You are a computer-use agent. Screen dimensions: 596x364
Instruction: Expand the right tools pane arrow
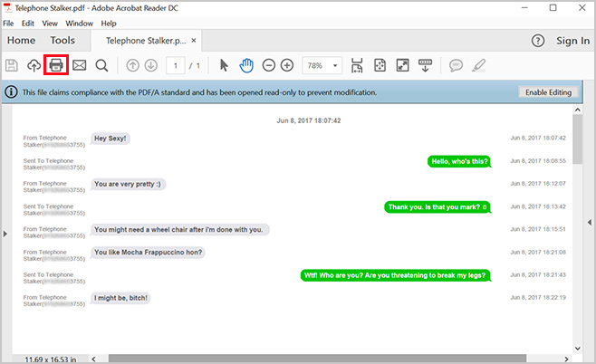(x=591, y=223)
